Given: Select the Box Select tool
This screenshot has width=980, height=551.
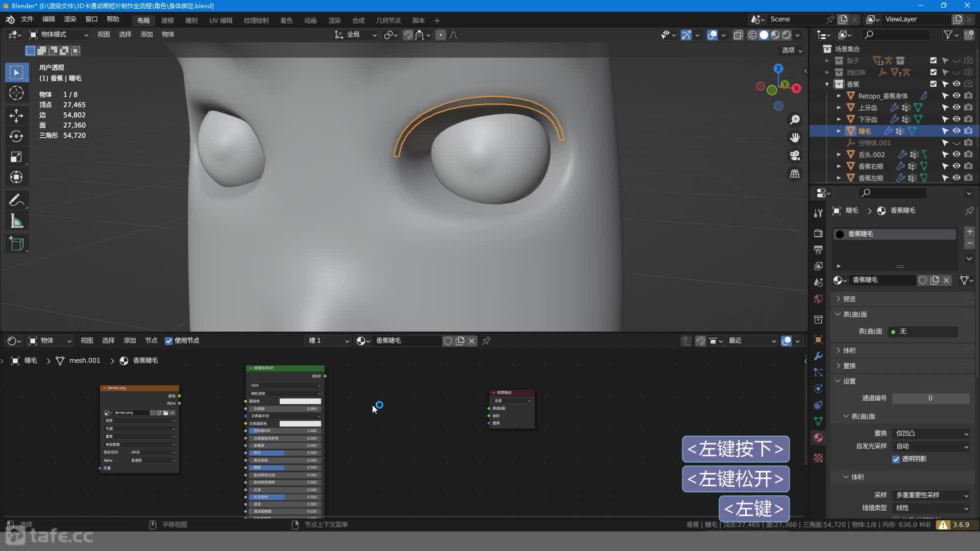Looking at the screenshot, I should coord(16,72).
